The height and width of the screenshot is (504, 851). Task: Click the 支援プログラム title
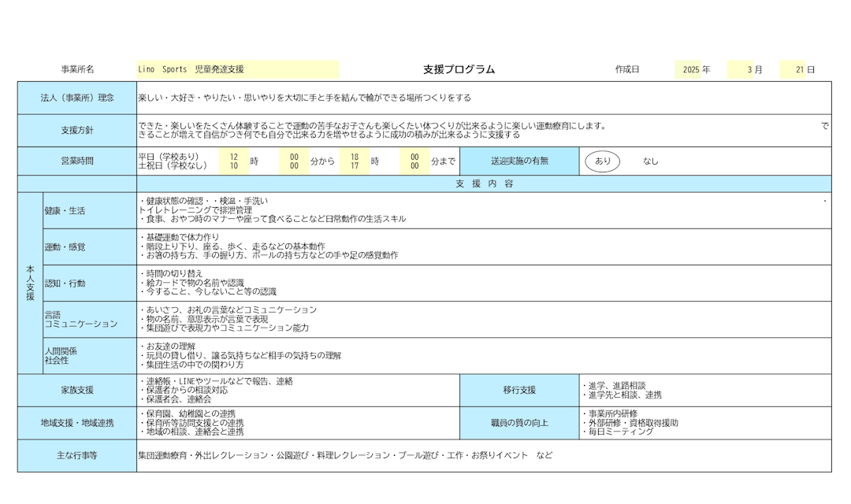click(x=459, y=69)
